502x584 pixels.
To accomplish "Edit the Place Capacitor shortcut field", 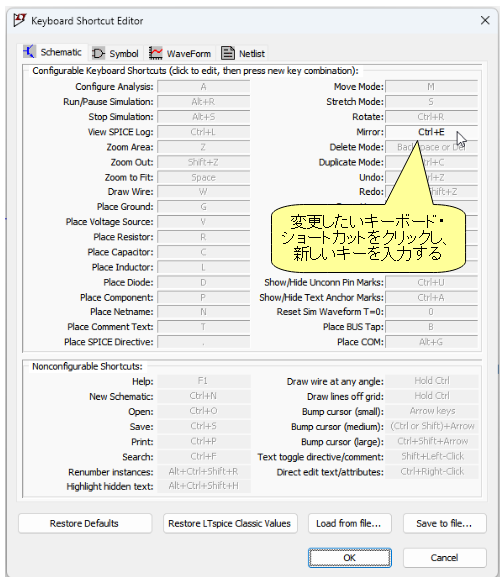I will [203, 252].
